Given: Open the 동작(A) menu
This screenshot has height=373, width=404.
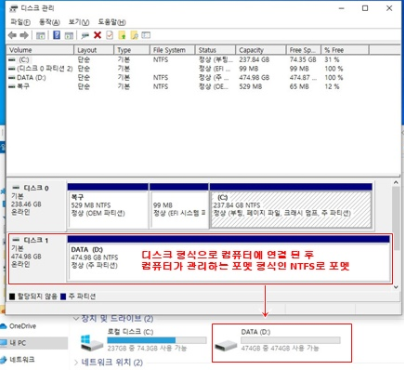Looking at the screenshot, I should click(x=49, y=22).
